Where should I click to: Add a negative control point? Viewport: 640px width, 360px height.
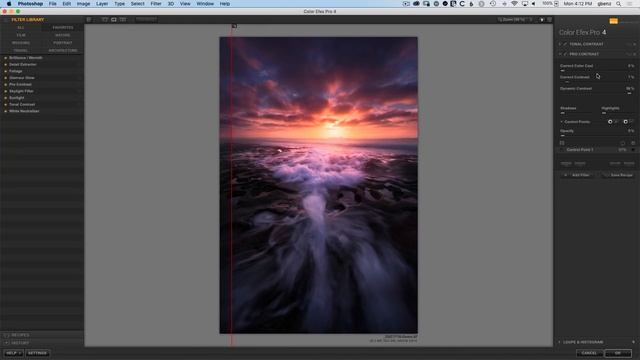[626, 122]
